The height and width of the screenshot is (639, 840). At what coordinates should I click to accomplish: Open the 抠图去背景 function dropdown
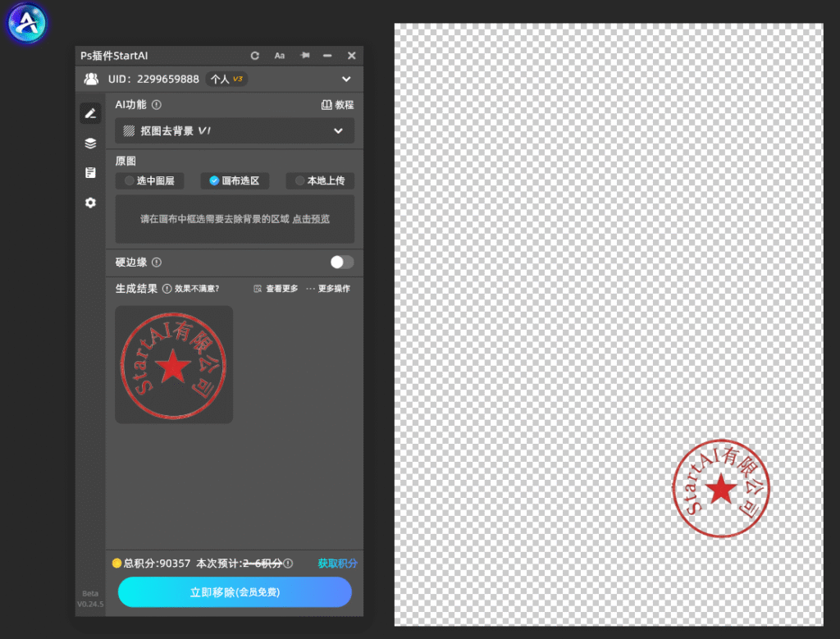235,130
